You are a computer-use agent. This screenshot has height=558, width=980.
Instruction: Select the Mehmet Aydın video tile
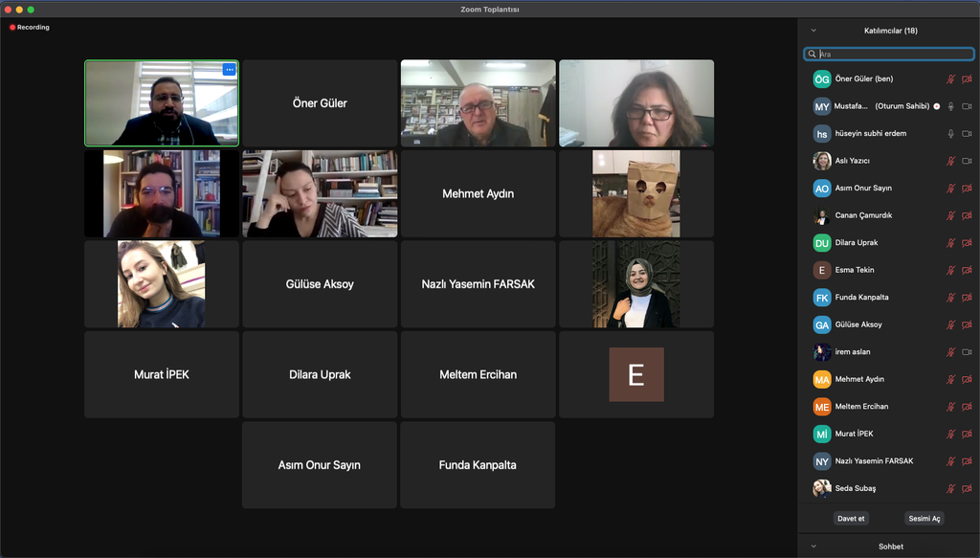[x=479, y=193]
